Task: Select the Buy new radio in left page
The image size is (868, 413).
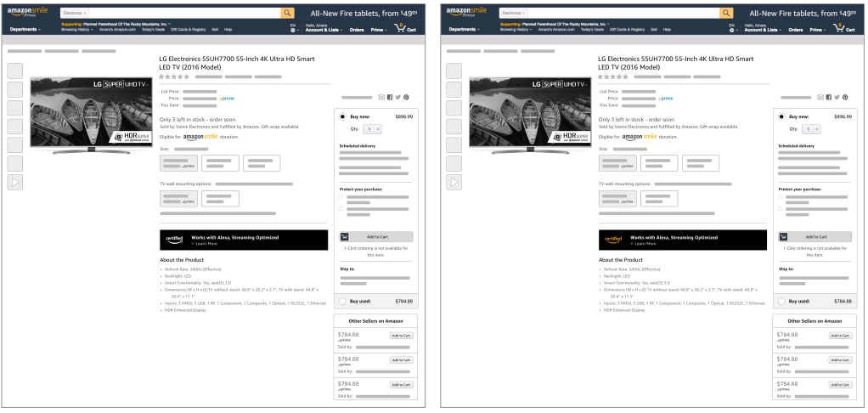Action: [342, 116]
